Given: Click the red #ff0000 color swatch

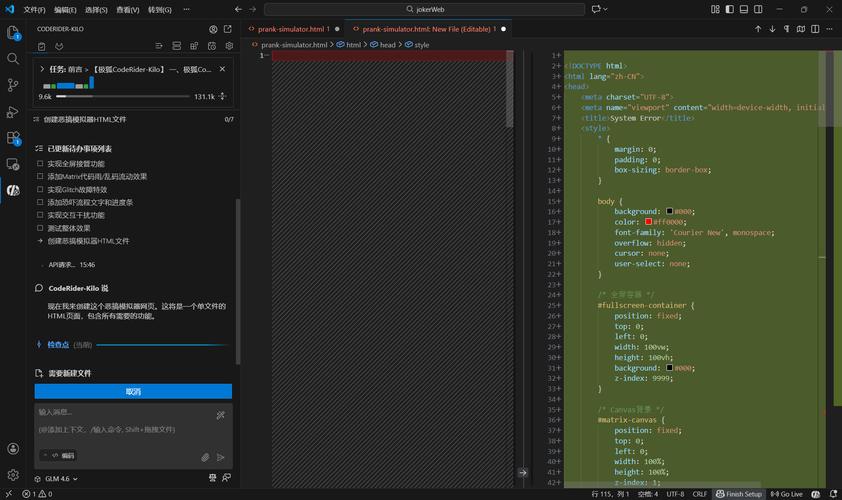Looking at the screenshot, I should 649,222.
